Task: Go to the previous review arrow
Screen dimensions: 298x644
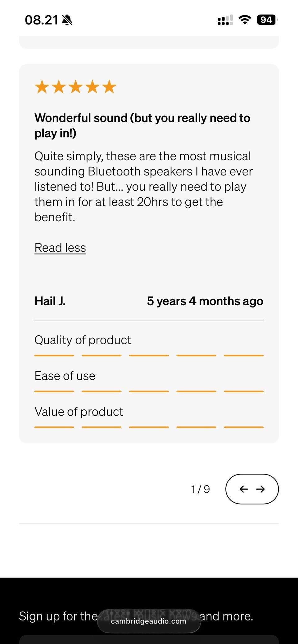Action: tap(244, 489)
